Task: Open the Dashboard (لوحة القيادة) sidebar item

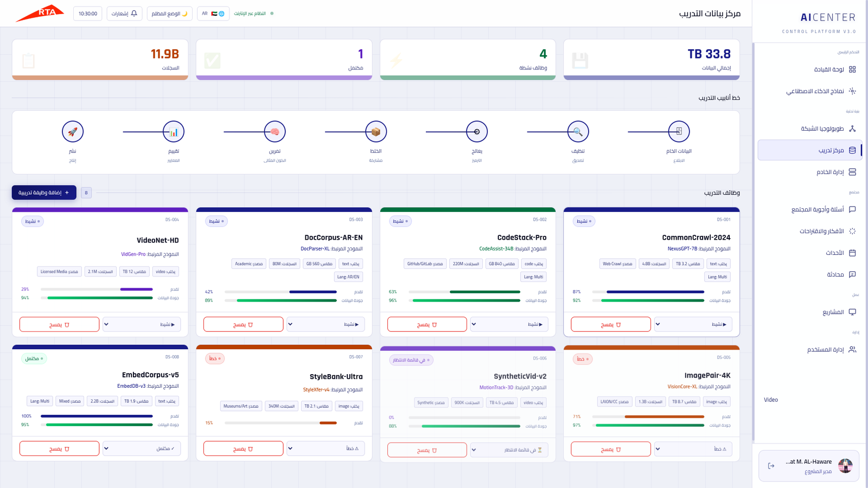Action: (809, 69)
